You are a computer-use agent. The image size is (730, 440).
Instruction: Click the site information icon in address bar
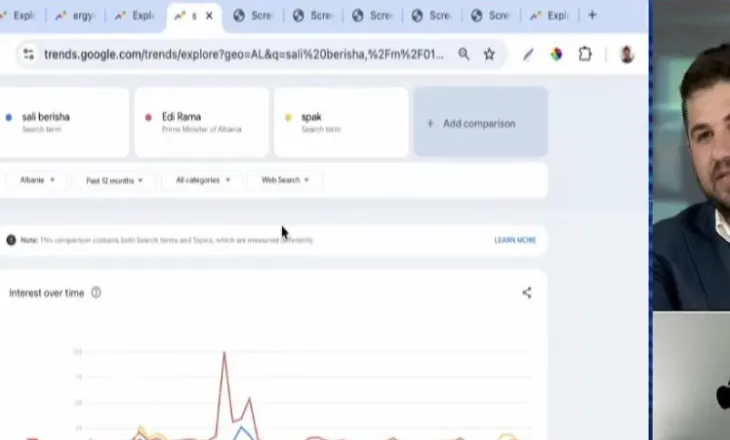(27, 54)
